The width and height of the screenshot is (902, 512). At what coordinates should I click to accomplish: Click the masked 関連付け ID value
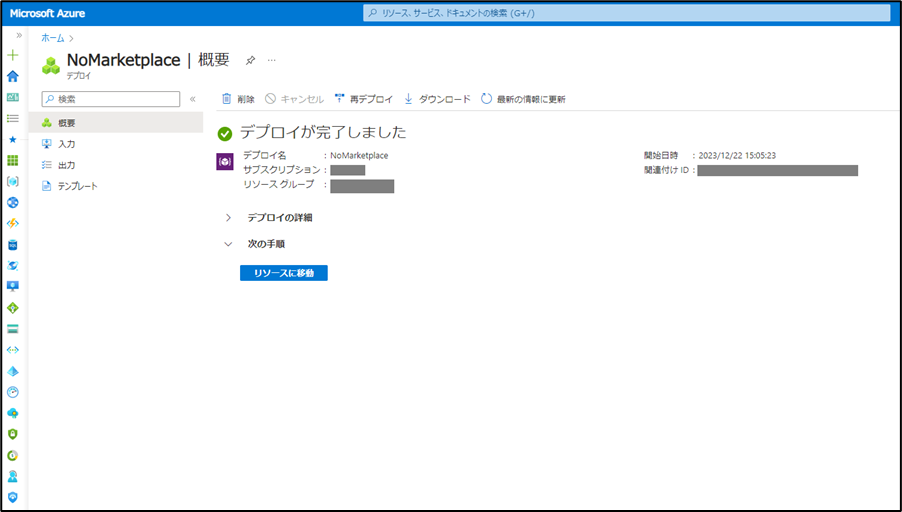(x=778, y=170)
